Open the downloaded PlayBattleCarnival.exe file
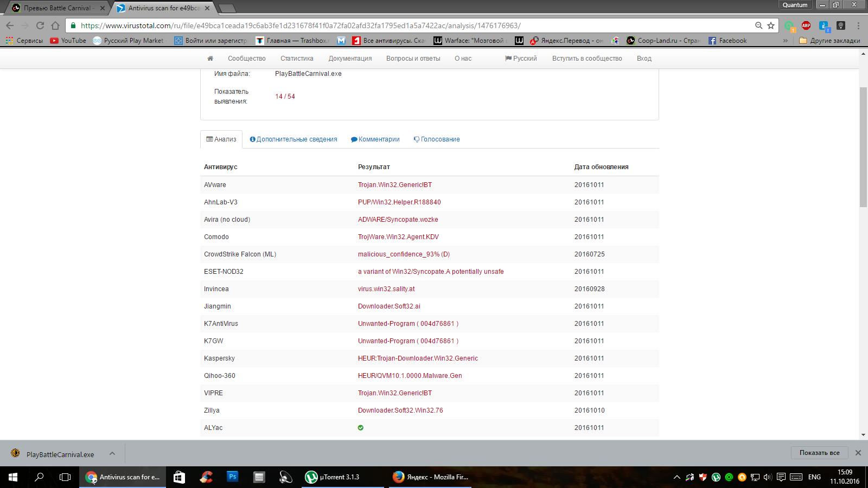The height and width of the screenshot is (488, 868). point(60,454)
